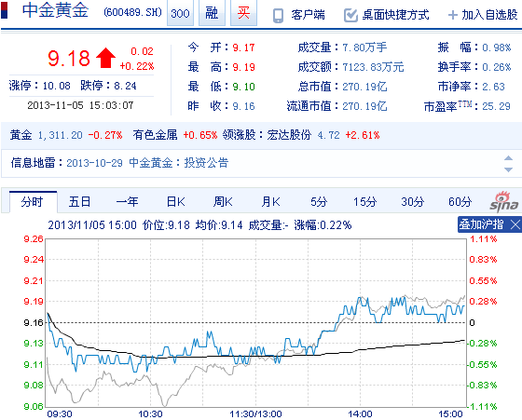Image resolution: width=522 pixels, height=420 pixels.
Task: Open the 月K chart tab
Action: pyautogui.click(x=270, y=202)
